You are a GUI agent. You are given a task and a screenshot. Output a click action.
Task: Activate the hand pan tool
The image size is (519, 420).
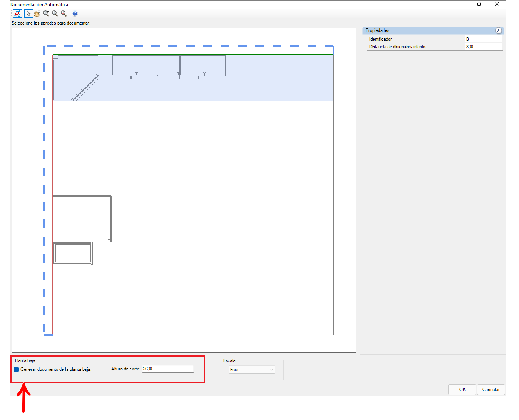(x=37, y=13)
